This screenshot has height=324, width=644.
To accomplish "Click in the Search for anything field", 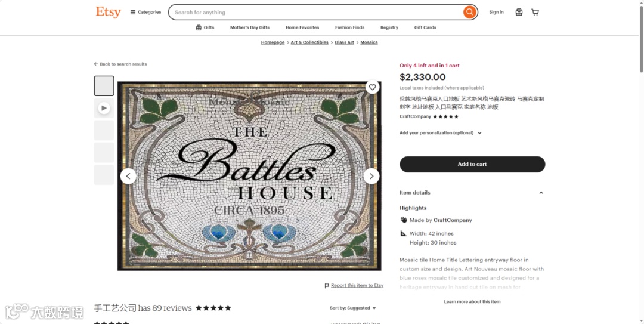I will pyautogui.click(x=316, y=12).
